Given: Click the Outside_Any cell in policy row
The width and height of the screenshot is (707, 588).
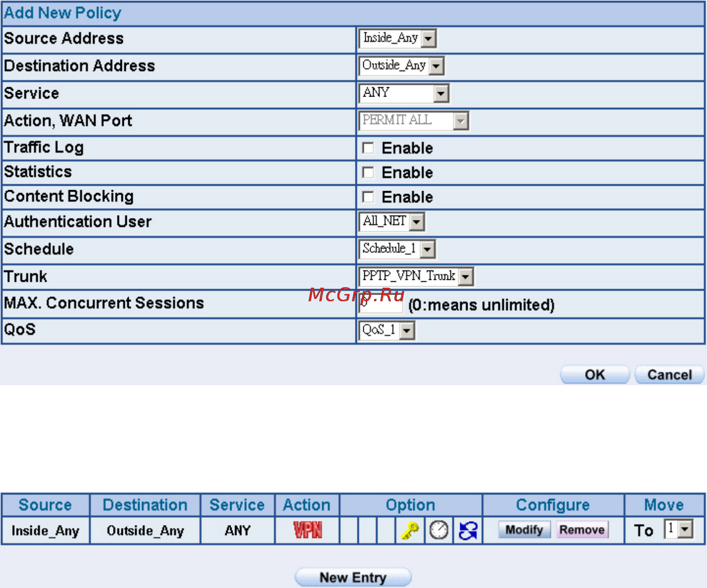Looking at the screenshot, I should click(145, 530).
